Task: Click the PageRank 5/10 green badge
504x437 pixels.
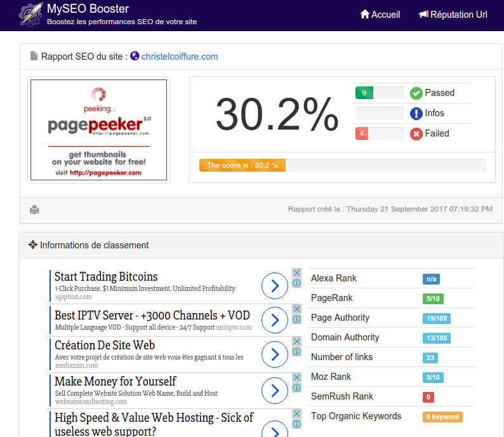Action: coord(433,299)
